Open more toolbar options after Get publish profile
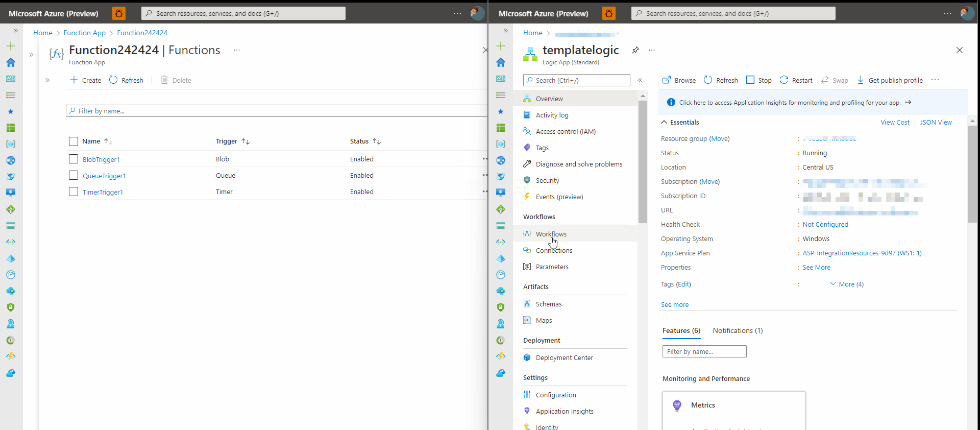The width and height of the screenshot is (980, 430). pos(935,80)
